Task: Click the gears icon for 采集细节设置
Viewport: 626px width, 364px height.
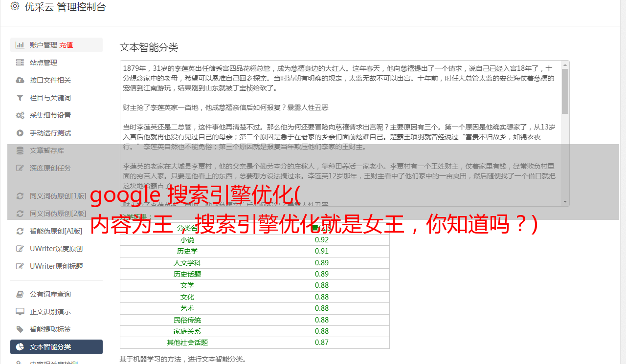Action: point(20,115)
